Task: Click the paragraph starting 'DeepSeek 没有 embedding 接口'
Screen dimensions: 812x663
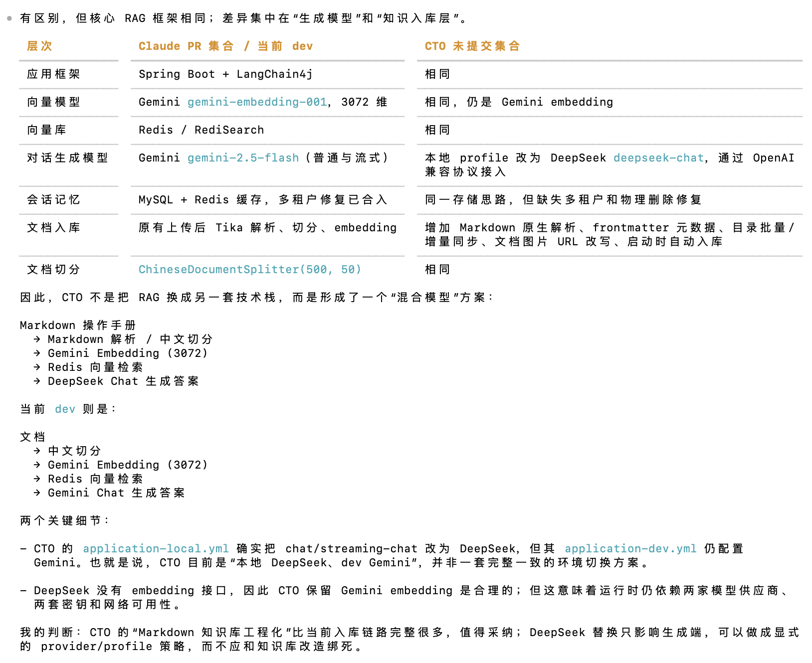Action: pyautogui.click(x=405, y=598)
